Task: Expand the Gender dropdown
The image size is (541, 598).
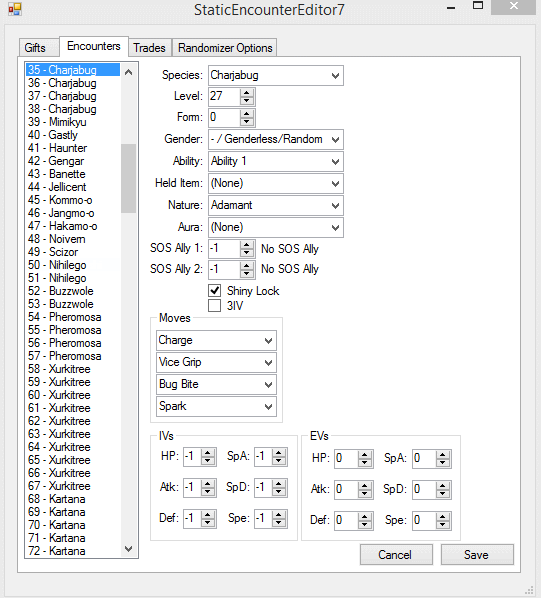Action: click(x=276, y=139)
